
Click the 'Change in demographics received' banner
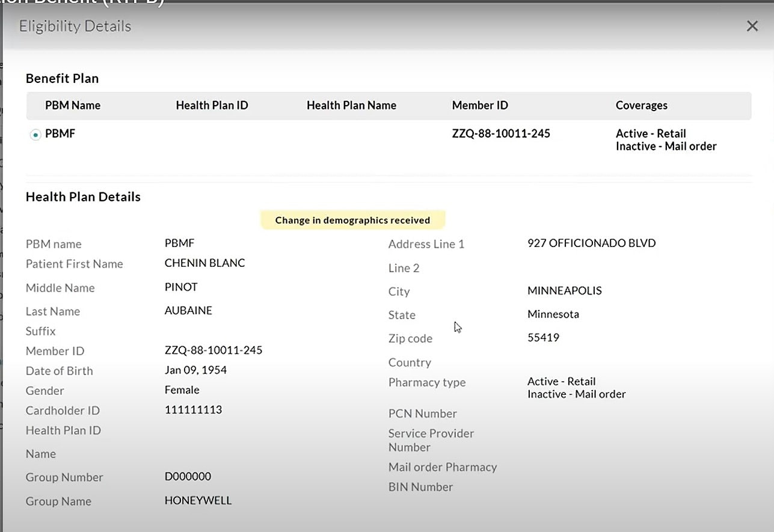352,220
